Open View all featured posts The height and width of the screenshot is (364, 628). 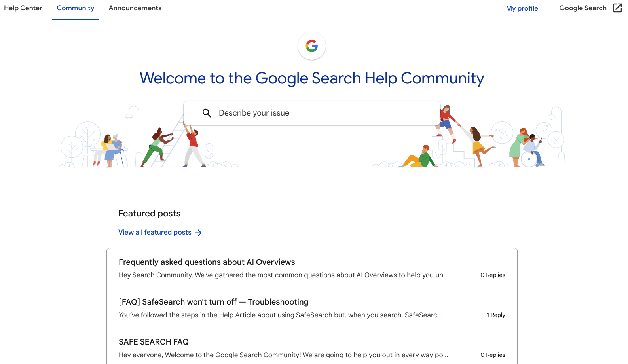click(155, 232)
